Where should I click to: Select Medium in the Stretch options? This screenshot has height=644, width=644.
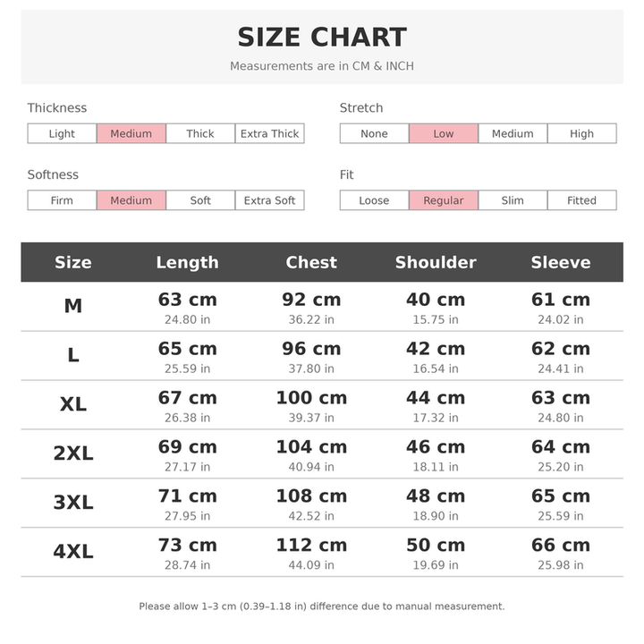513,133
